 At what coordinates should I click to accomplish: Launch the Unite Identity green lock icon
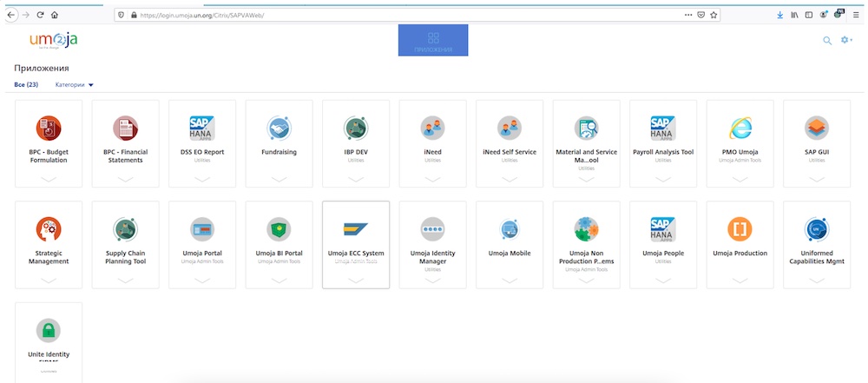click(x=49, y=330)
